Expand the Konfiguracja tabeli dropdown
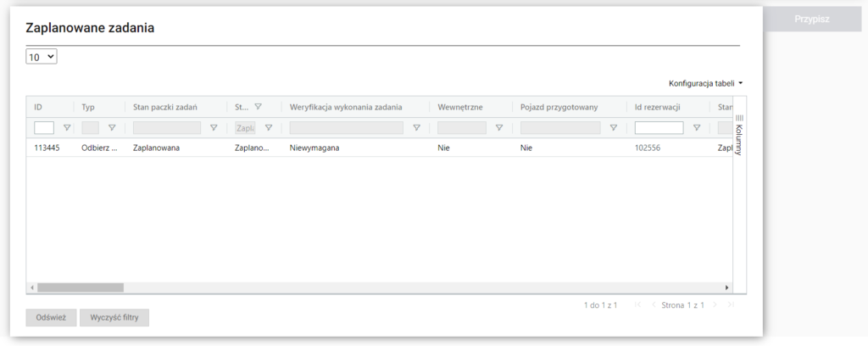Viewport: 868px width, 346px height. pos(705,83)
